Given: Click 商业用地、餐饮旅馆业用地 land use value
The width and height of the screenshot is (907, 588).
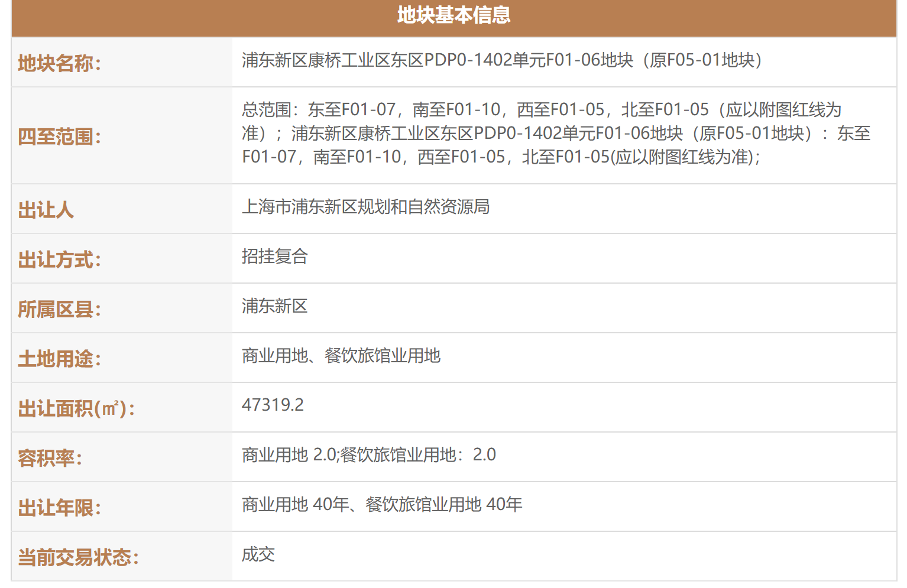Looking at the screenshot, I should [x=341, y=356].
